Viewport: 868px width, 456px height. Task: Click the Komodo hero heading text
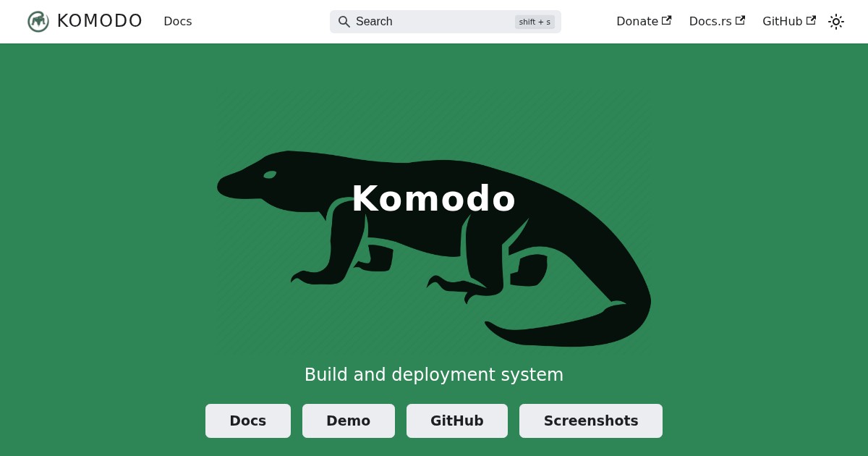tap(434, 198)
